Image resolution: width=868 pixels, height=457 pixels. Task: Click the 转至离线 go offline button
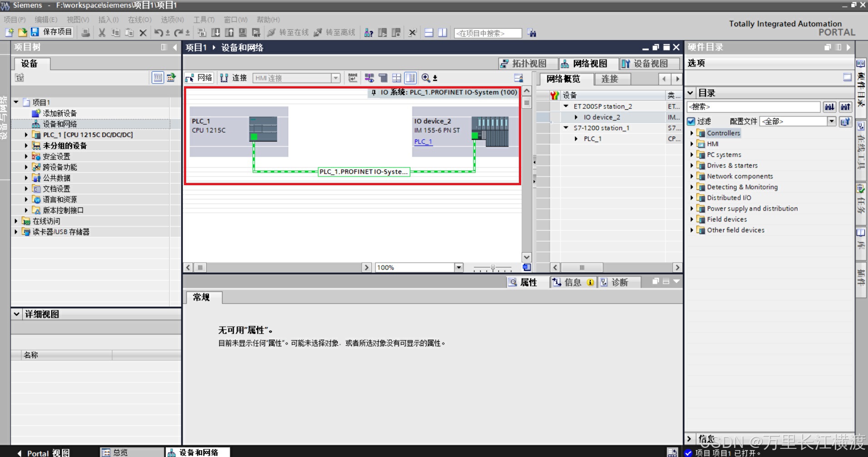click(335, 33)
